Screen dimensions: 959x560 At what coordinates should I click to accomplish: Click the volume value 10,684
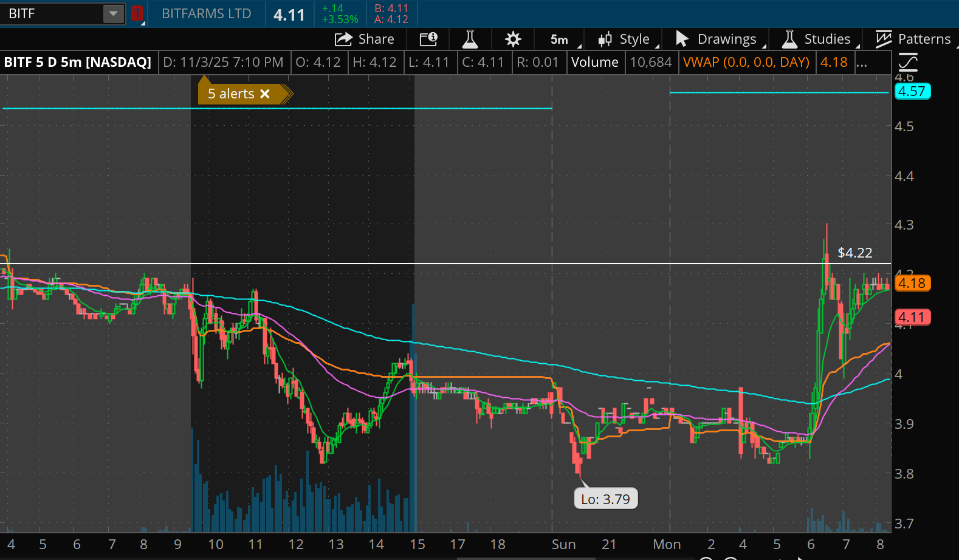[651, 62]
